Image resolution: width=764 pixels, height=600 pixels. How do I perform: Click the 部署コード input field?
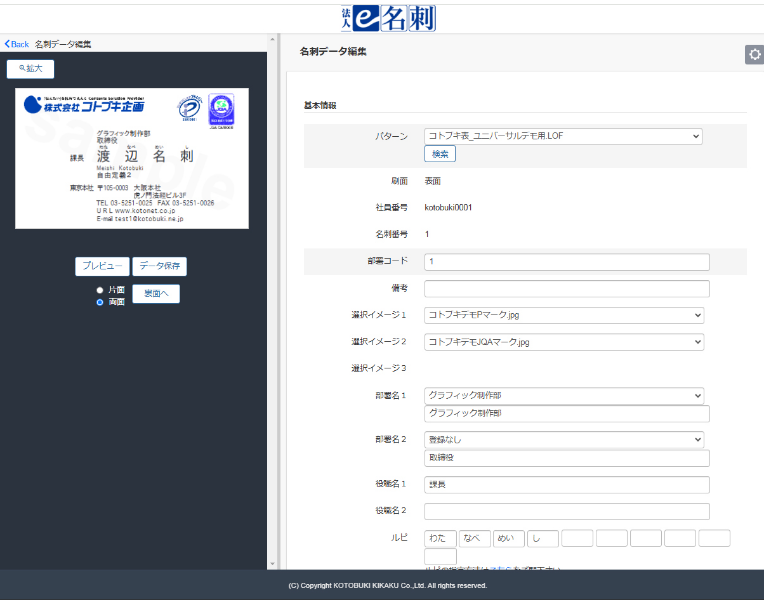point(566,262)
